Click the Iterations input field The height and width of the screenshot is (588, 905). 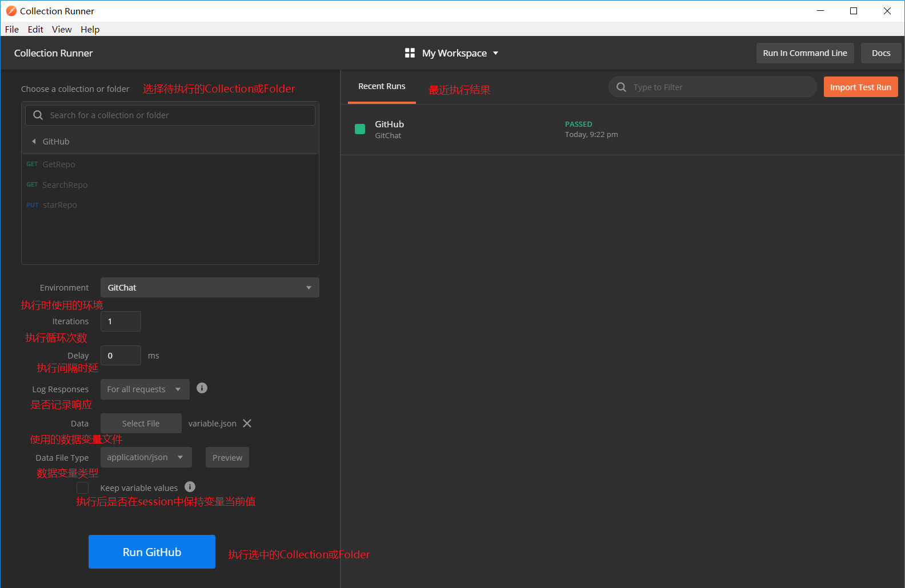pos(121,321)
